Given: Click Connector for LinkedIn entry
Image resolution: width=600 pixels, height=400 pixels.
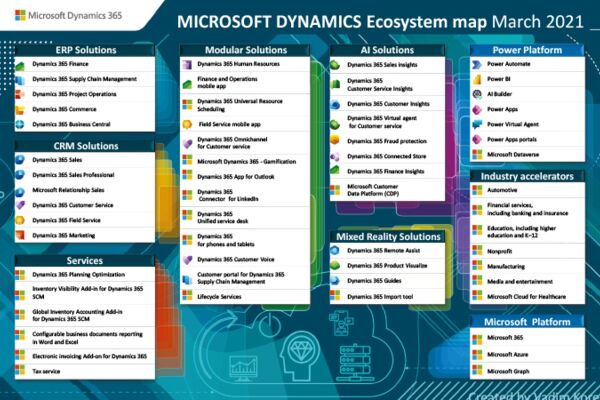Looking at the screenshot, I should (245, 195).
